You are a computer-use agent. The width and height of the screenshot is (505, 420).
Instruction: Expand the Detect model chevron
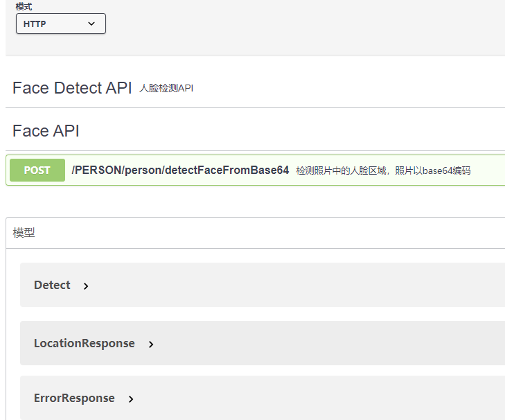[86, 286]
